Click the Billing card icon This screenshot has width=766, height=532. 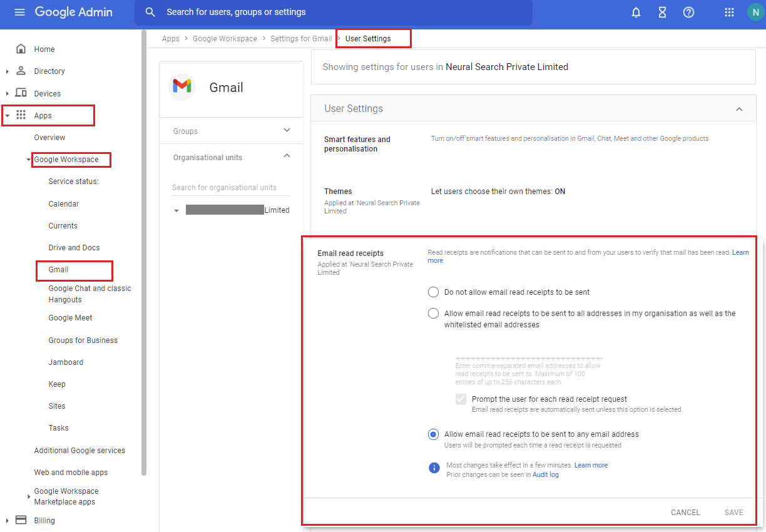pyautogui.click(x=21, y=520)
